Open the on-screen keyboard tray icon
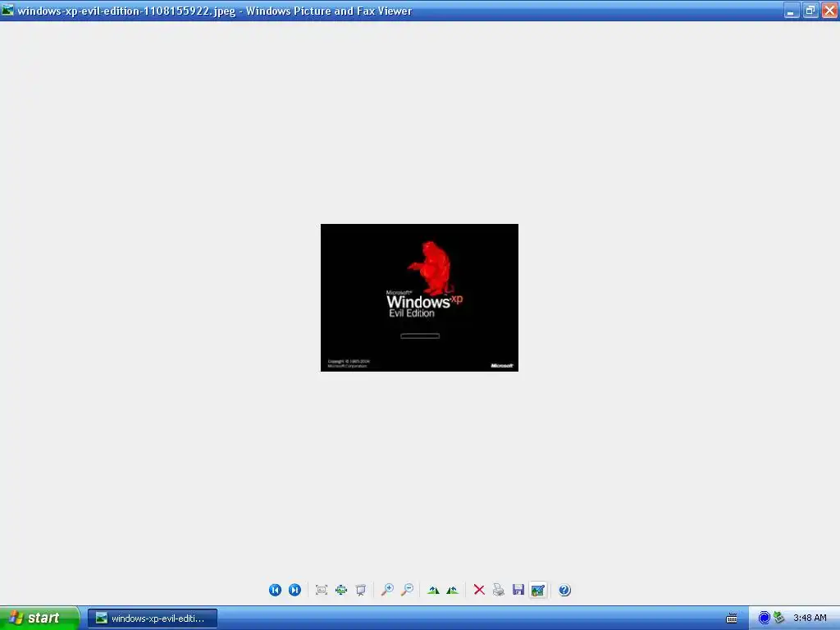The width and height of the screenshot is (840, 630). click(x=731, y=619)
